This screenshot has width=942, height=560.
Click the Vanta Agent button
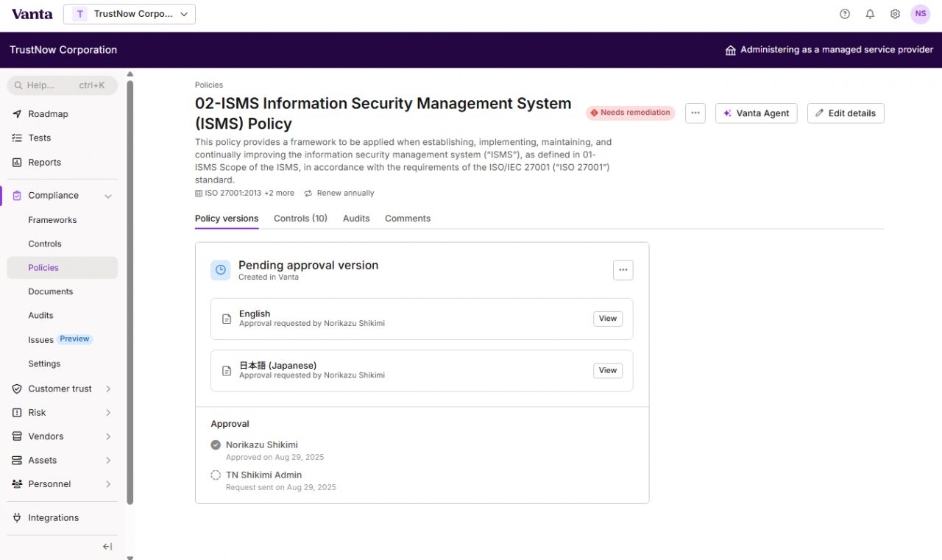pos(756,113)
